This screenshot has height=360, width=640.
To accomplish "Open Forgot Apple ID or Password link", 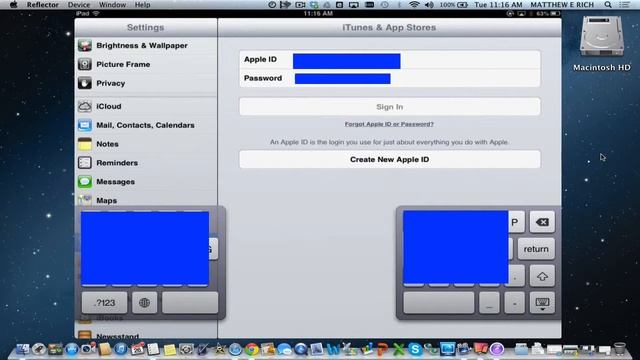I will pyautogui.click(x=389, y=124).
